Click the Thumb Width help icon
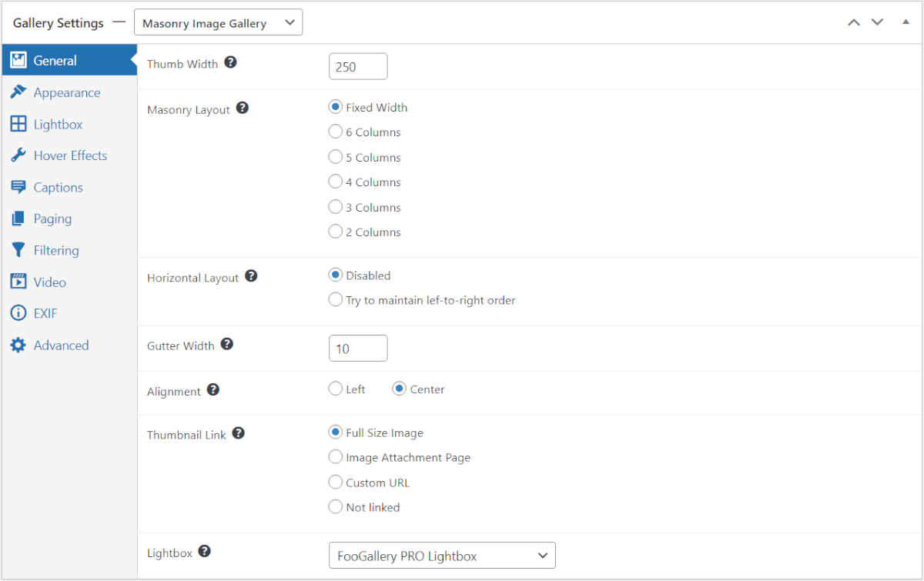This screenshot has height=581, width=924. (x=230, y=63)
